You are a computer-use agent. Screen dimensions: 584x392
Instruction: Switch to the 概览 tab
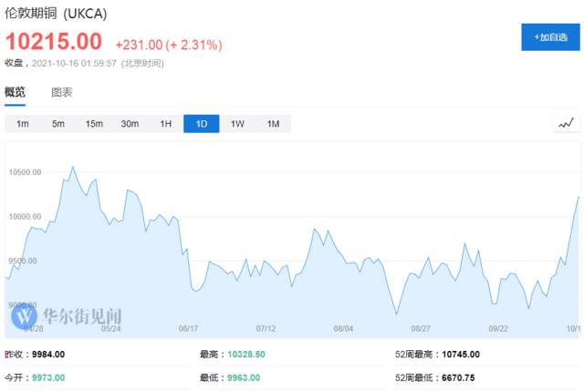pos(15,92)
